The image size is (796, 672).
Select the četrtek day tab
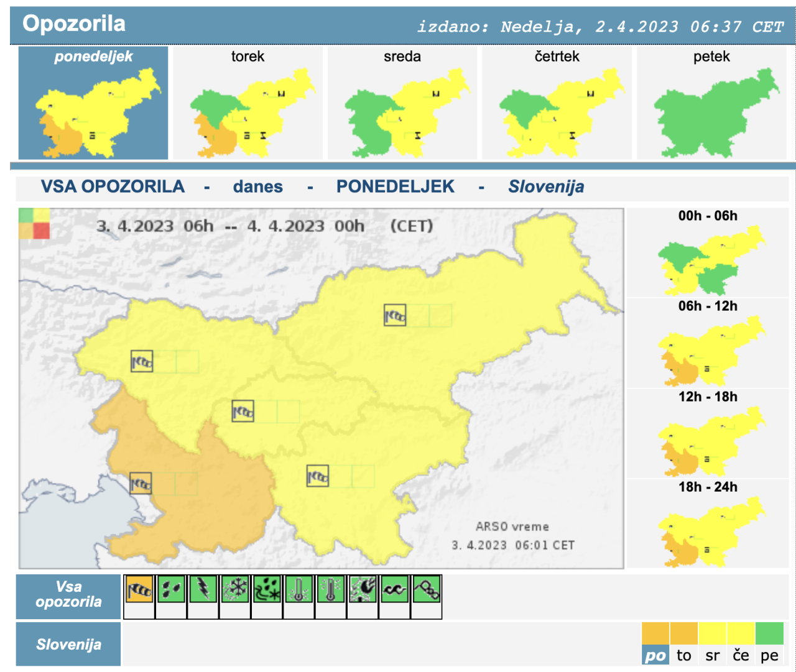[557, 103]
